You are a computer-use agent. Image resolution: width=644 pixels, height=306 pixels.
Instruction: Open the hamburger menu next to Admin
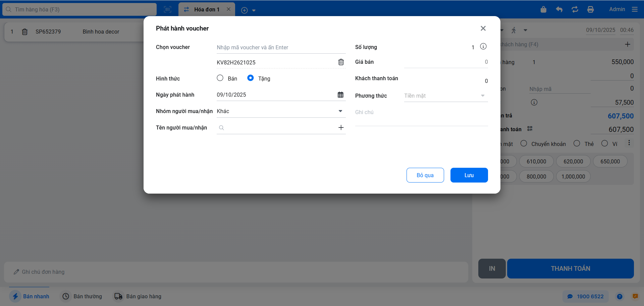click(x=635, y=9)
